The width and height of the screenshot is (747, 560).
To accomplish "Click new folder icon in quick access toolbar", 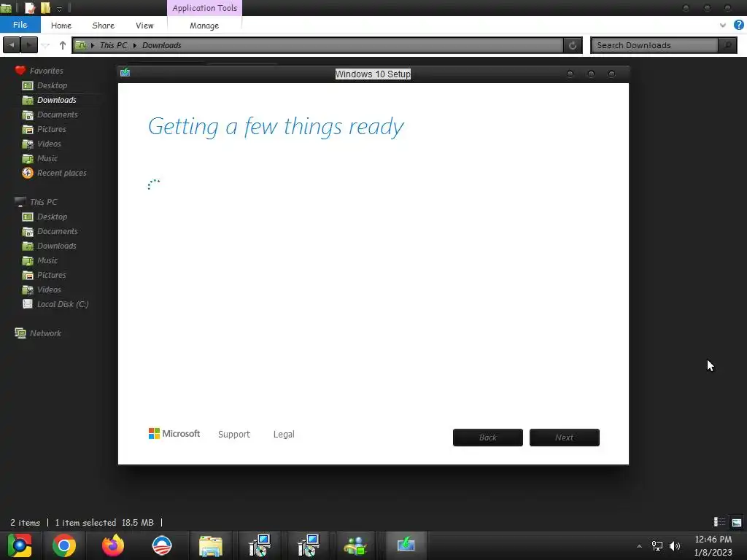I will 45,7.
